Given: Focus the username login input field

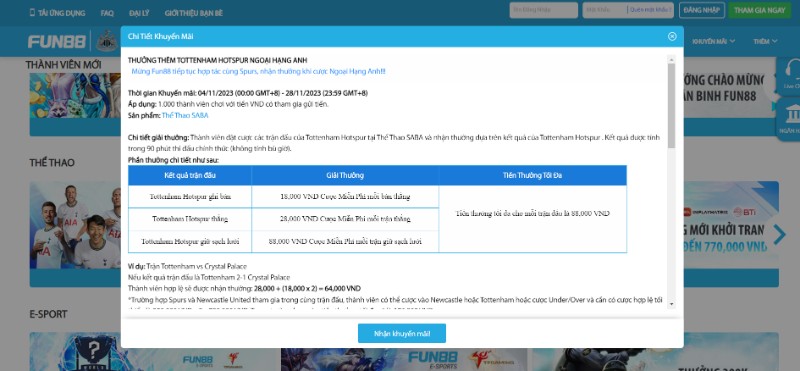Looking at the screenshot, I should click(x=543, y=10).
